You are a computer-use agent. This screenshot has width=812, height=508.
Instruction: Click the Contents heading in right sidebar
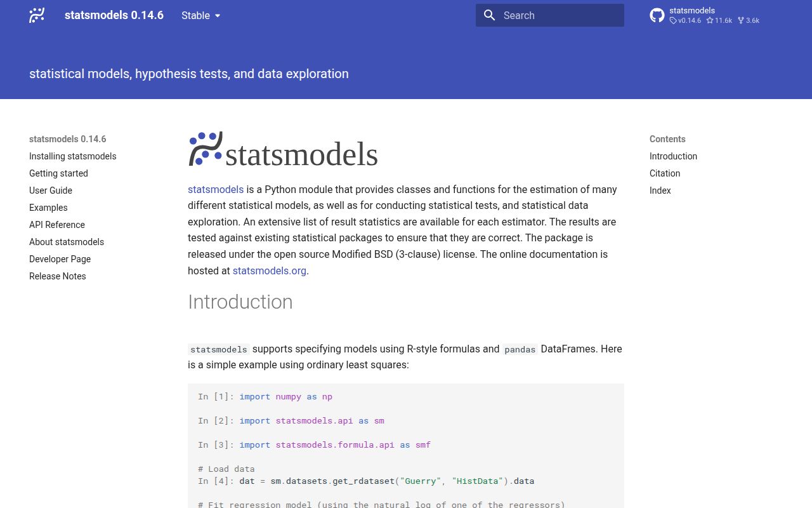(667, 139)
